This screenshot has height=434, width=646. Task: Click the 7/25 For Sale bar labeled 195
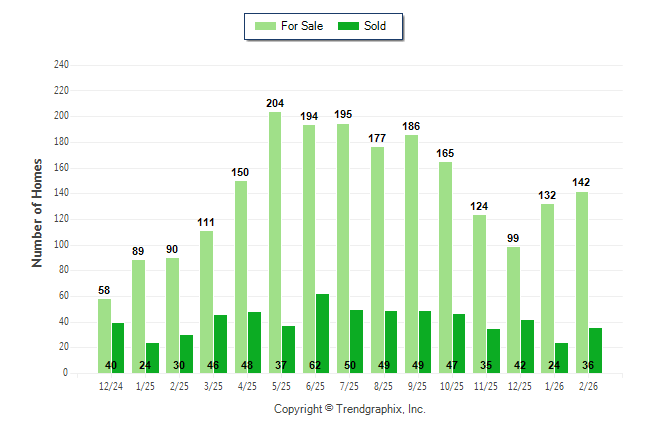pyautogui.click(x=343, y=248)
